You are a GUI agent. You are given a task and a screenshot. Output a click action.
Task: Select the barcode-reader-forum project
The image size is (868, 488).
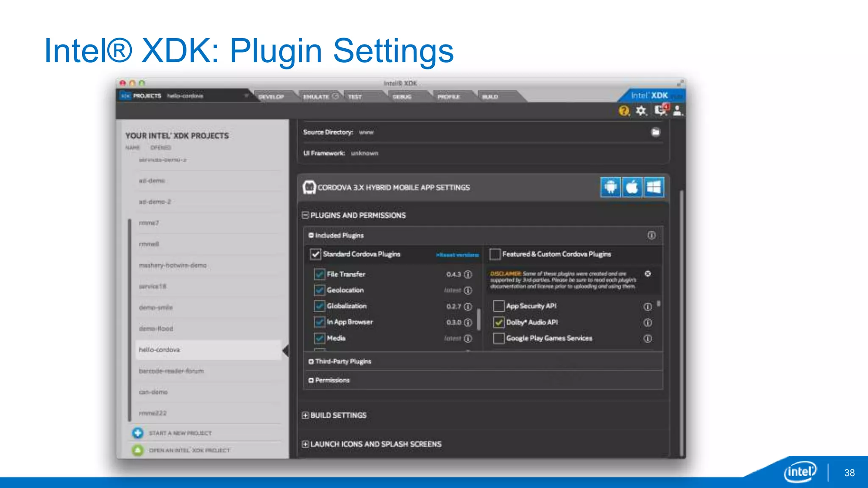tap(208, 371)
